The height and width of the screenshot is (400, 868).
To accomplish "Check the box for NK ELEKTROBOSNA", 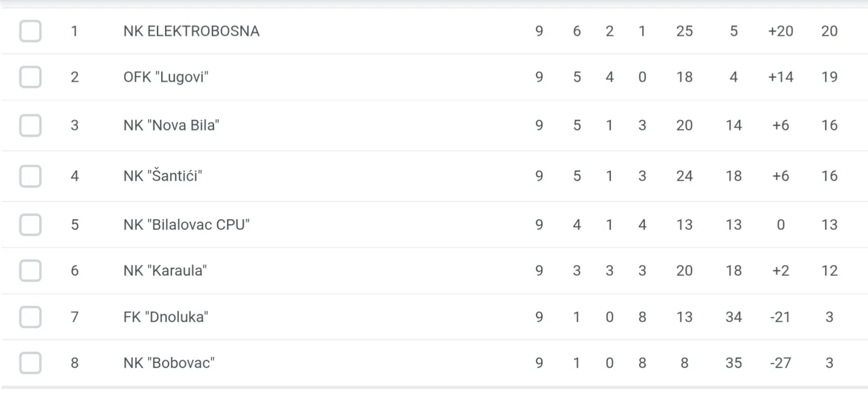I will coord(30,31).
